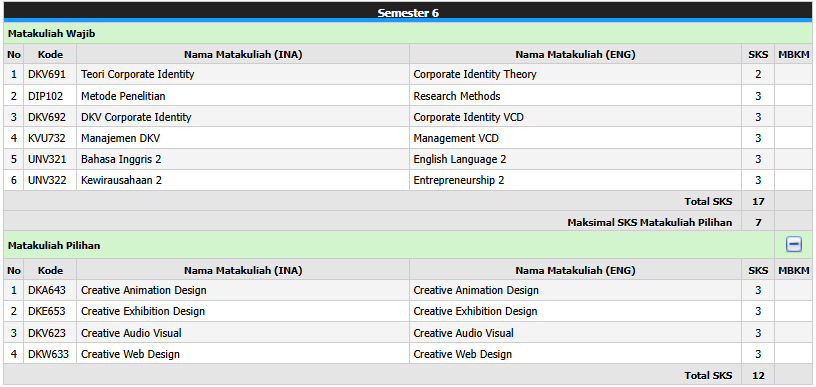Click Kode column header in Wajib table
This screenshot has width=816, height=387.
point(50,54)
